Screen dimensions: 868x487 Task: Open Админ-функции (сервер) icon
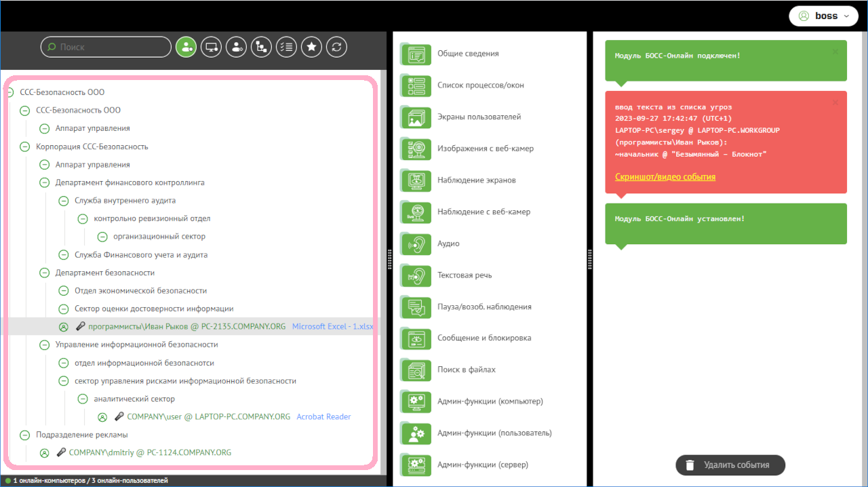[x=416, y=465]
